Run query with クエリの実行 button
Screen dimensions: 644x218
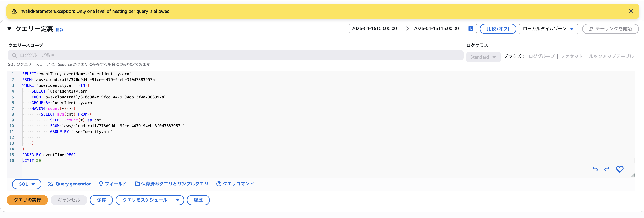click(x=27, y=200)
